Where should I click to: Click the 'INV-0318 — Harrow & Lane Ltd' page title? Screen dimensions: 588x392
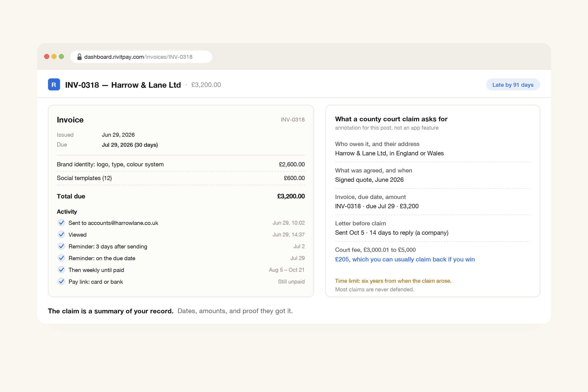coord(123,85)
